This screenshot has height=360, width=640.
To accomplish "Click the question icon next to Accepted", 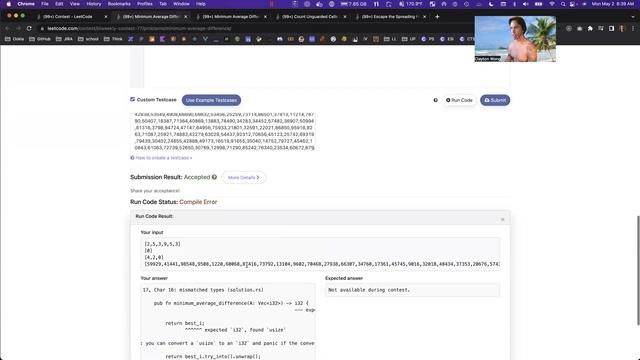I will pyautogui.click(x=214, y=177).
